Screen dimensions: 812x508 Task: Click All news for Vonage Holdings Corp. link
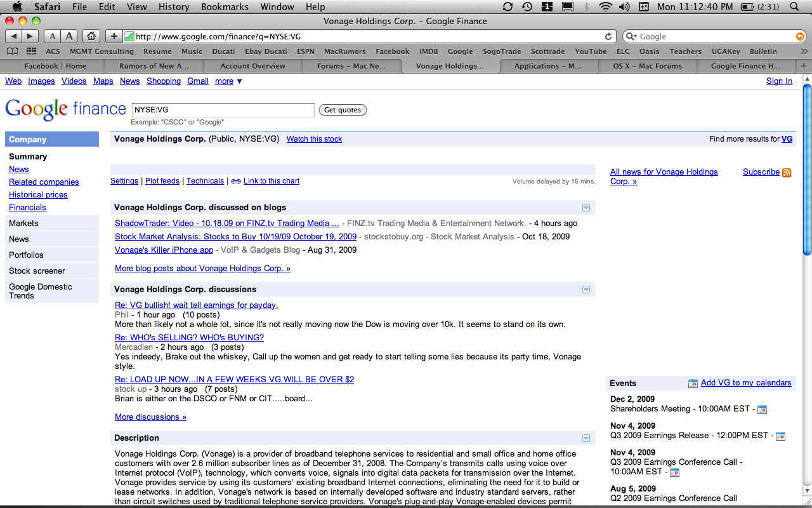click(x=664, y=177)
